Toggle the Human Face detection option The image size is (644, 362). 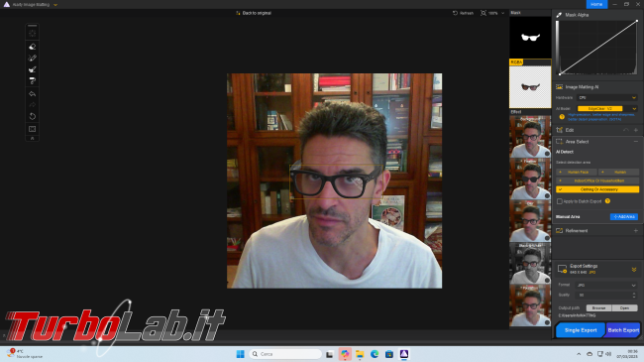tap(576, 172)
